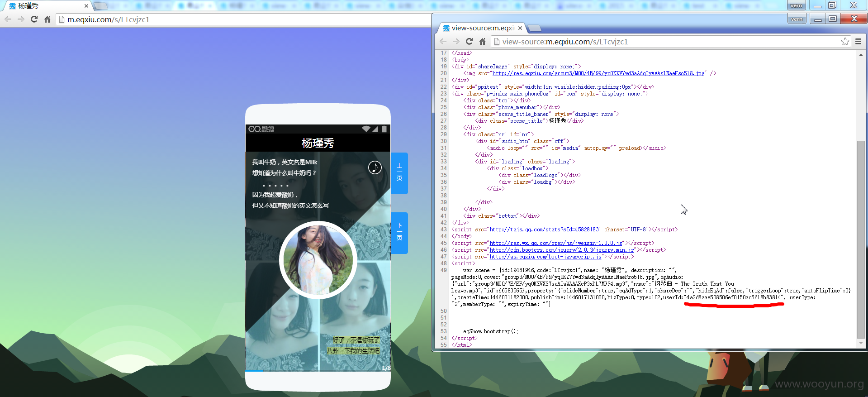Bookmark this page with star icon
This screenshot has height=397, width=868.
tap(845, 42)
